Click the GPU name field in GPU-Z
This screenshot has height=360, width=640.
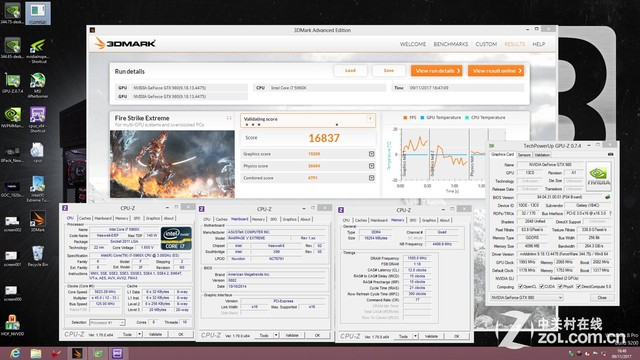pyautogui.click(x=550, y=164)
